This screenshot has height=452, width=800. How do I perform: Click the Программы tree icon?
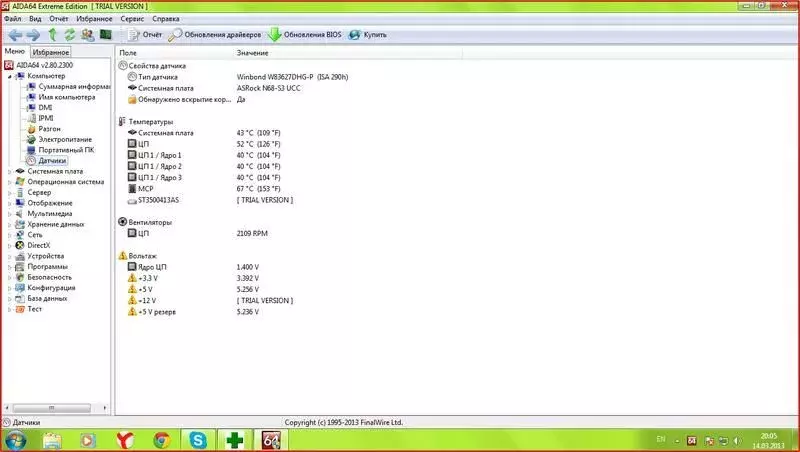[x=20, y=267]
